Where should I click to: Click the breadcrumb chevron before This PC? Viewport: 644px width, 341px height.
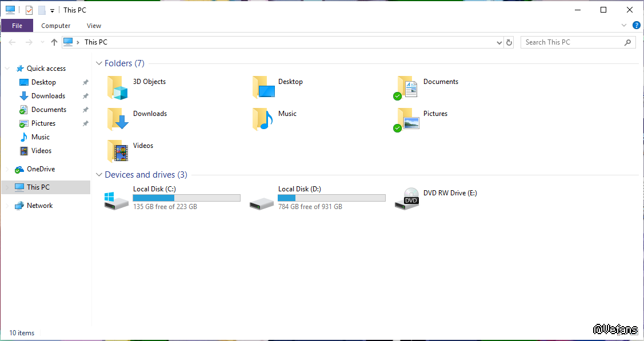click(x=78, y=42)
